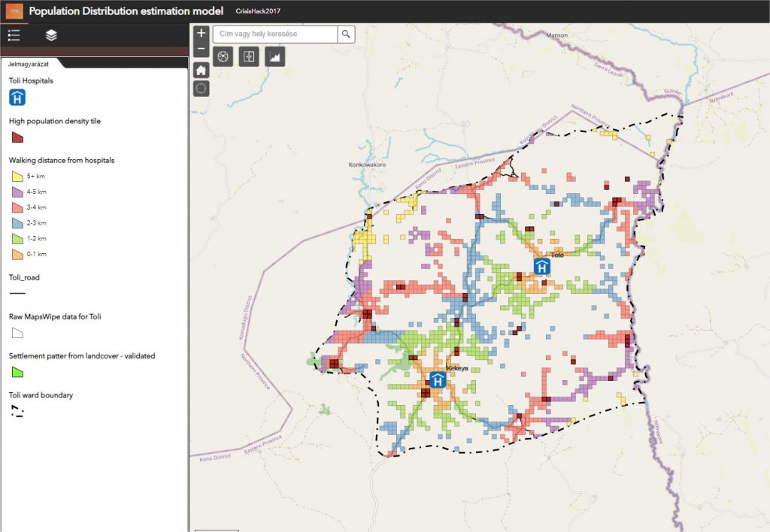This screenshot has height=532, width=770.
Task: Click the orange app logo in the header
Action: pyautogui.click(x=14, y=11)
